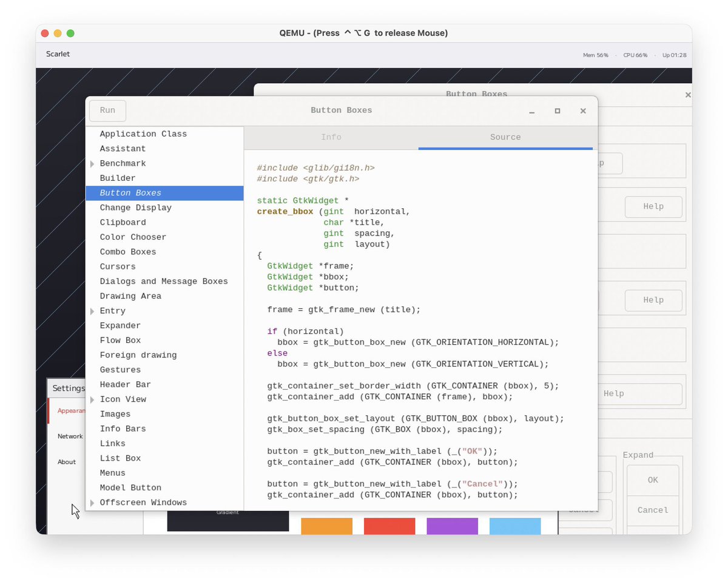This screenshot has width=728, height=582.
Task: Open the About section in Settings
Action: [x=67, y=462]
